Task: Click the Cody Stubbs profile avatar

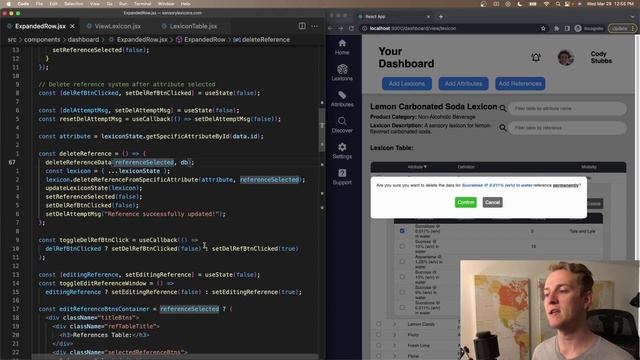Action: 566,58
